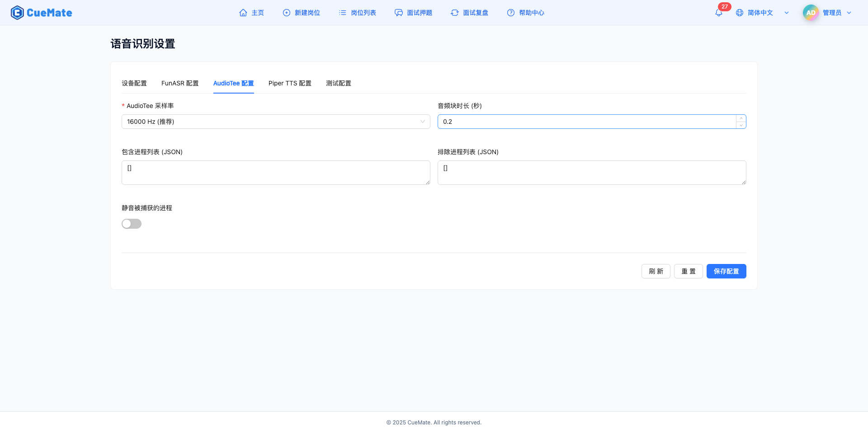Enable the 静音被捕获的进程 toggle
Screen dimensions: 868x433
tap(131, 223)
